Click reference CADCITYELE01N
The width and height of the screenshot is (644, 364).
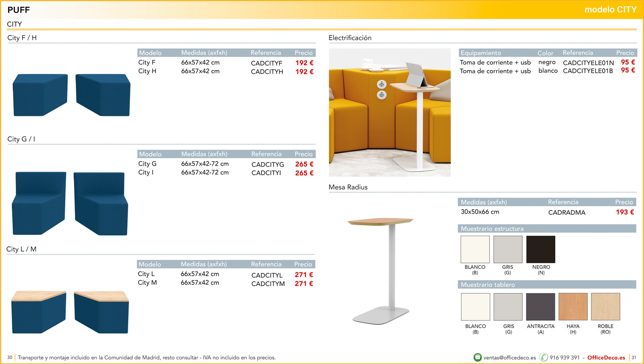click(x=588, y=63)
